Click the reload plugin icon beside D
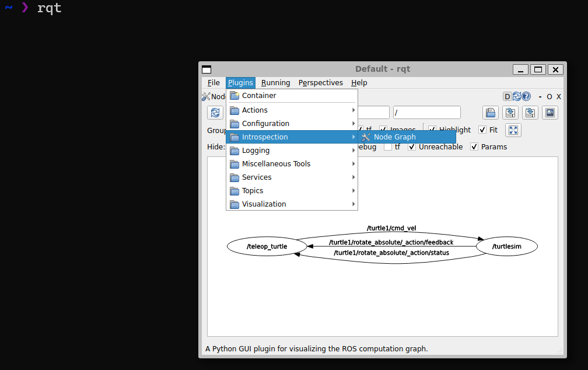 coord(517,97)
